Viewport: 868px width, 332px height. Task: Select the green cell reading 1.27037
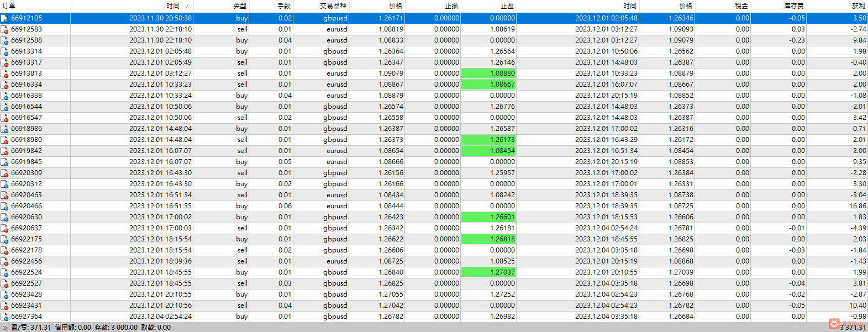[x=488, y=272]
